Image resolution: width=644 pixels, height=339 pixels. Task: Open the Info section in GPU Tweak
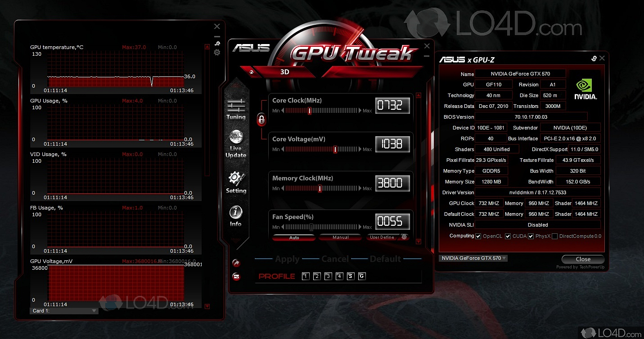236,216
